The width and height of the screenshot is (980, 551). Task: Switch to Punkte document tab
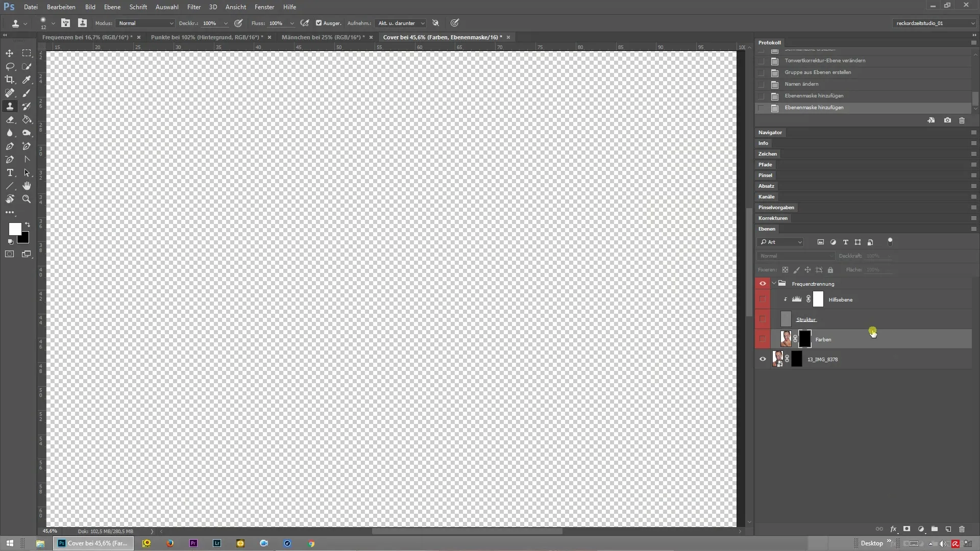tap(207, 37)
